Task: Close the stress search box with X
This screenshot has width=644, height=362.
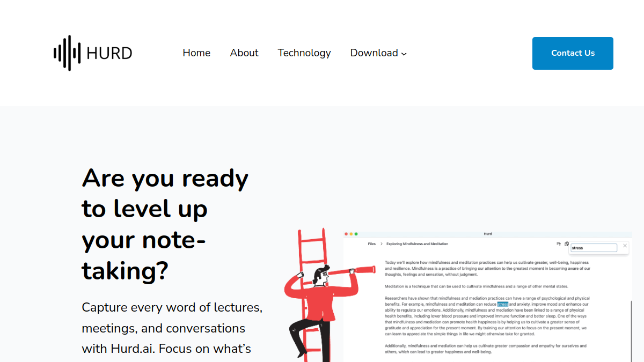Action: 625,246
